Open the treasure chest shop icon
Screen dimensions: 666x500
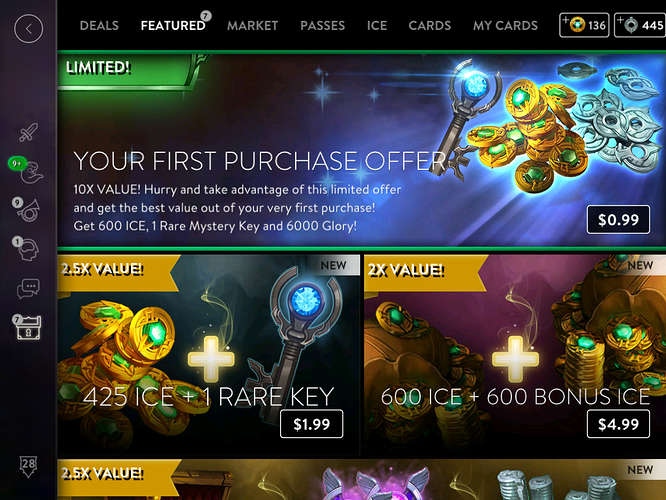(28, 327)
